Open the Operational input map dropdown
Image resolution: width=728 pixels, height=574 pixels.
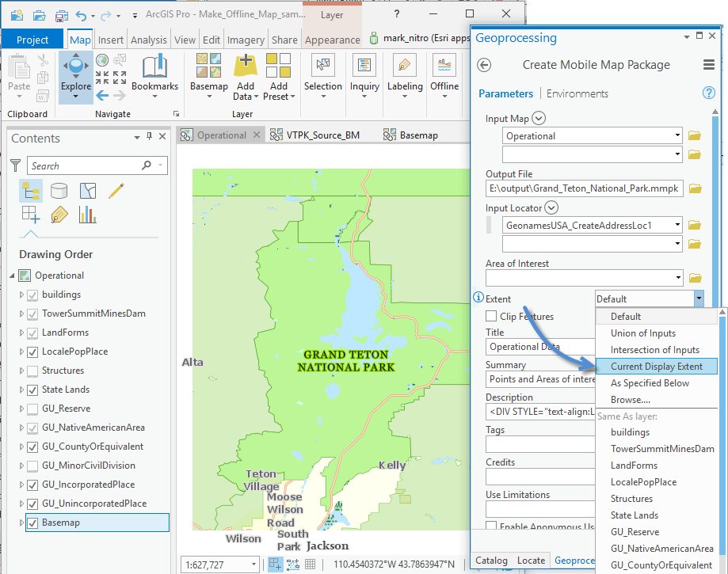point(677,135)
